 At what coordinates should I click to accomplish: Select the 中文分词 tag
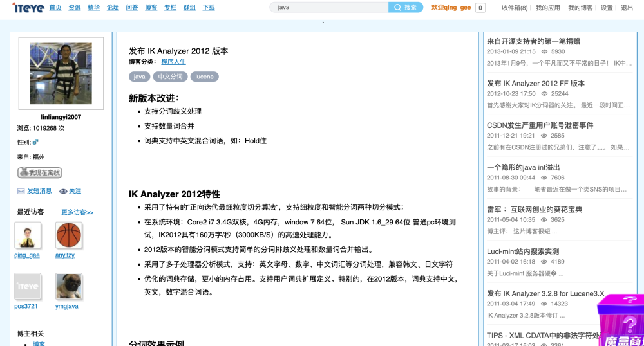click(x=171, y=77)
